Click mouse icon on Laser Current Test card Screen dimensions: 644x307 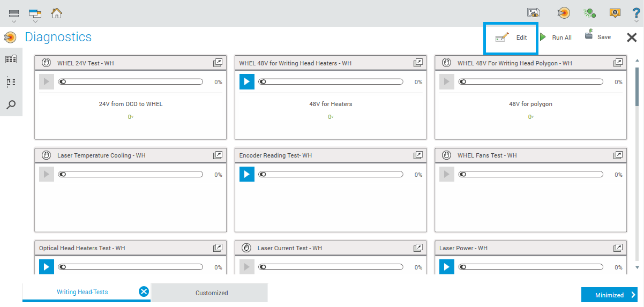246,248
